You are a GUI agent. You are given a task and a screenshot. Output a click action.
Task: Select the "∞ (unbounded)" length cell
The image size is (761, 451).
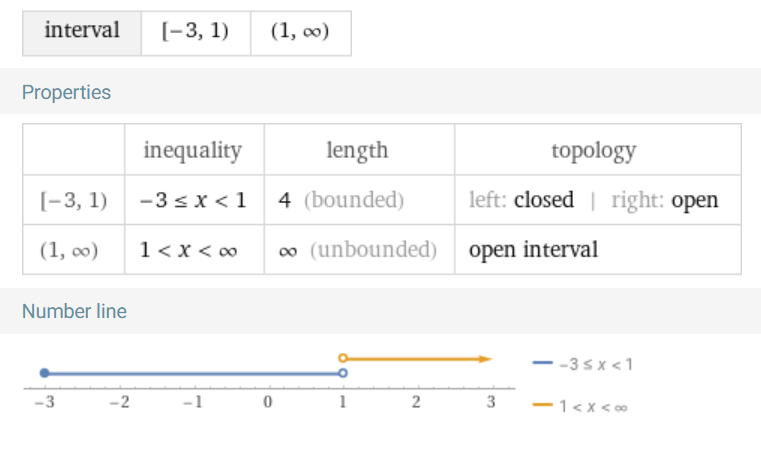click(358, 249)
